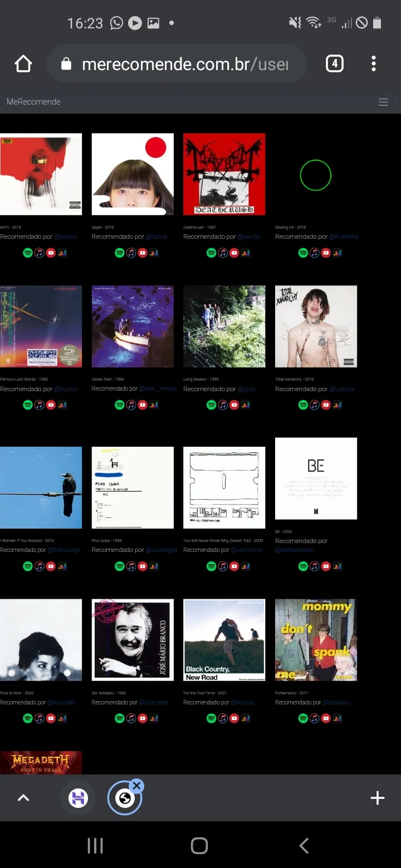401x868 pixels.
Task: Open Apple Music icon for Ocean Rain
Action: (131, 405)
